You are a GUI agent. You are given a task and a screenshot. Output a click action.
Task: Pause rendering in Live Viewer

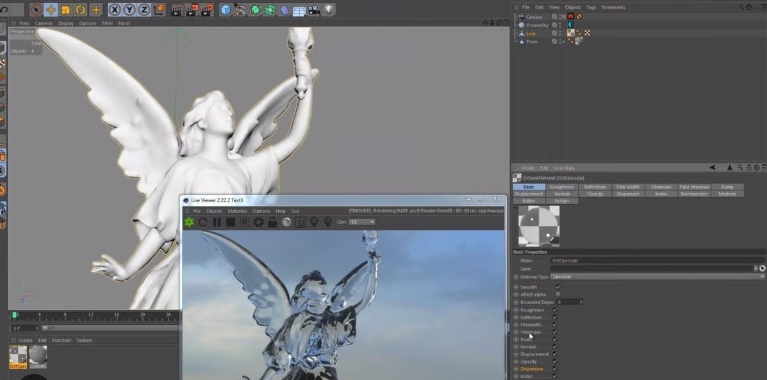point(217,223)
